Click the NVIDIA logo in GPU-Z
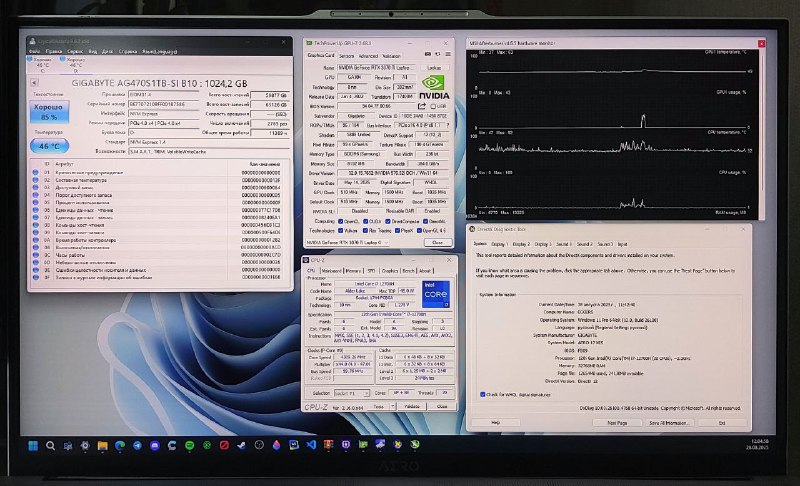This screenshot has width=800, height=486. (x=435, y=87)
